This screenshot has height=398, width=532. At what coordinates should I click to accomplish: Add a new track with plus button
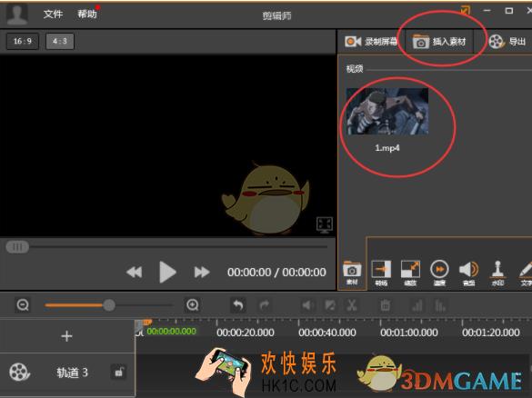tap(66, 336)
